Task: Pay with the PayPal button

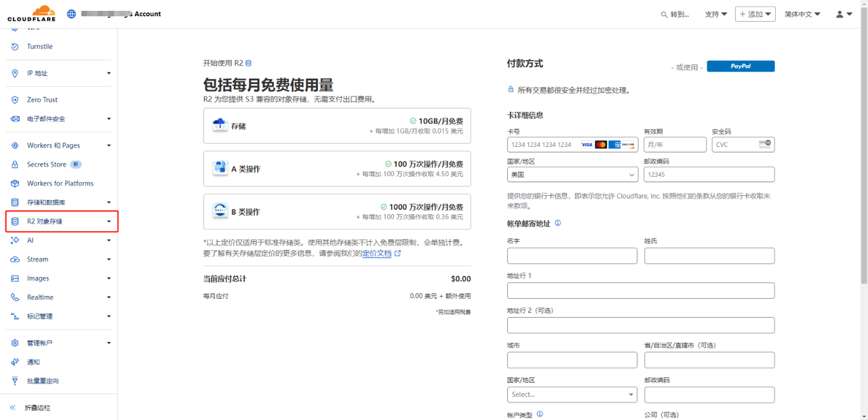Action: pyautogui.click(x=741, y=66)
